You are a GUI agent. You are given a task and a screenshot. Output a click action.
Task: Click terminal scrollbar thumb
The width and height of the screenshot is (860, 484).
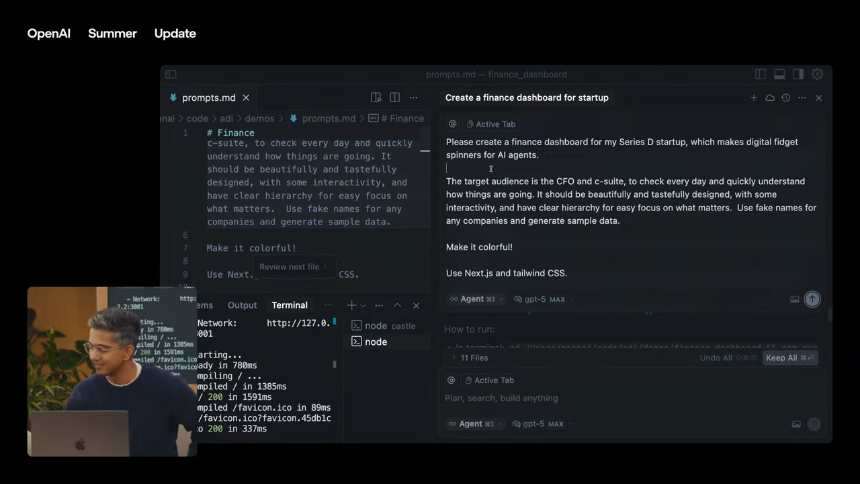tap(334, 364)
